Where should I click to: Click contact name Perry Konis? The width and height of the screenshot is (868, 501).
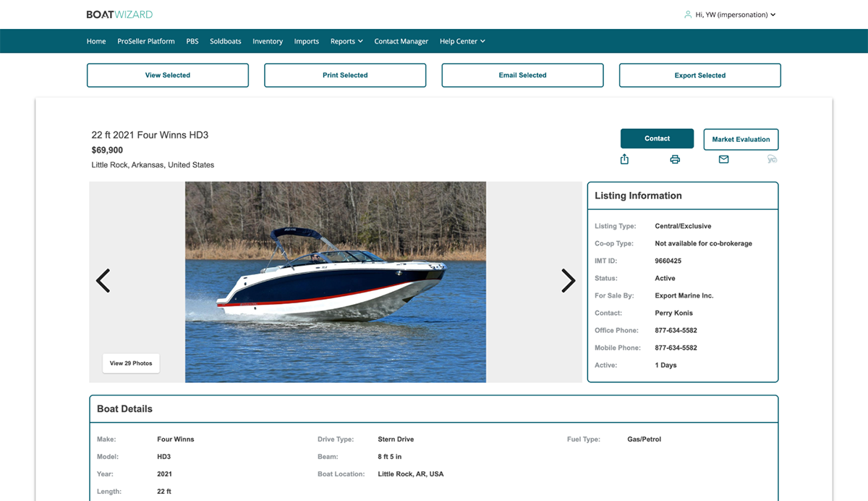674,313
